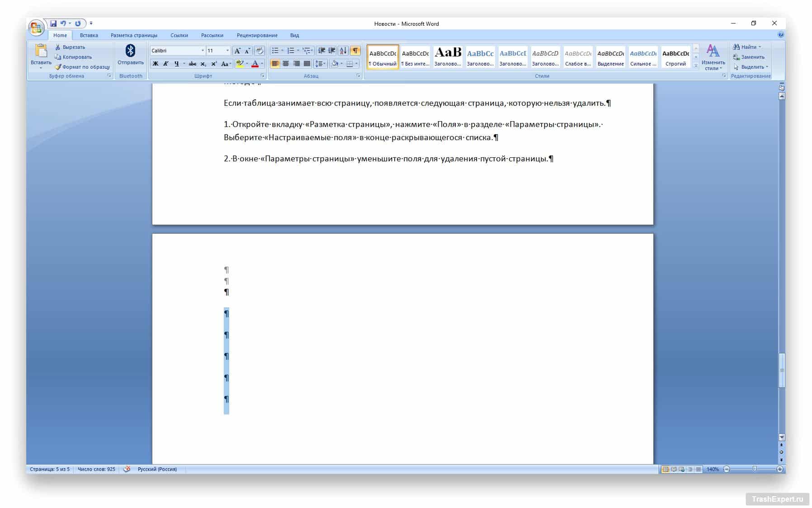Click 140% zoom level indicator
This screenshot has width=812, height=508.
pos(713,470)
